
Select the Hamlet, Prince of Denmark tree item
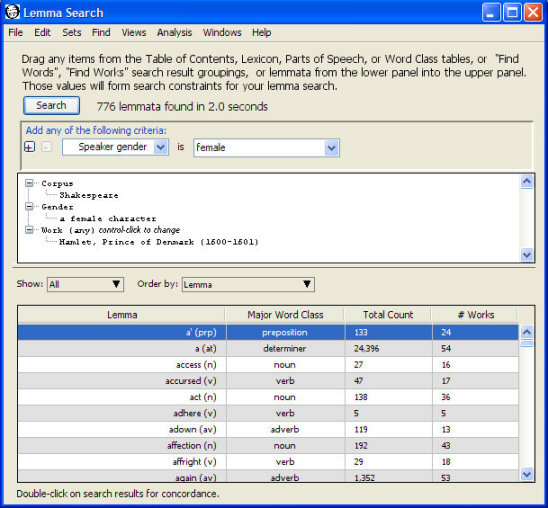coord(159,242)
